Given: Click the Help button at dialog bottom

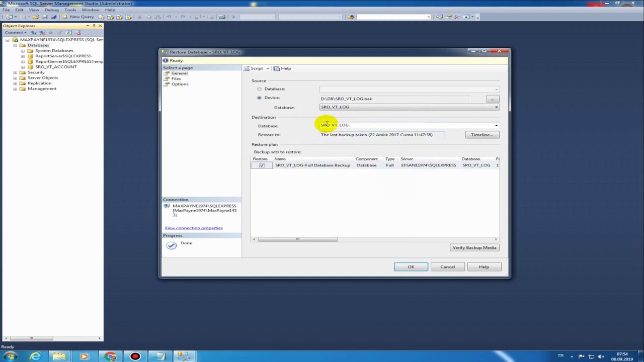Looking at the screenshot, I should point(484,267).
